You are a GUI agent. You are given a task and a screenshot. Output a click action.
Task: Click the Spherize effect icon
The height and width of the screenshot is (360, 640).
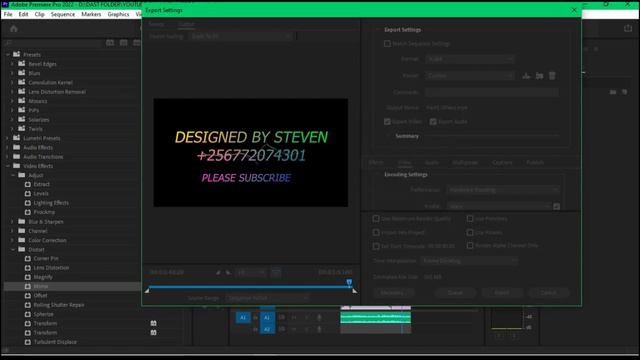[28, 314]
